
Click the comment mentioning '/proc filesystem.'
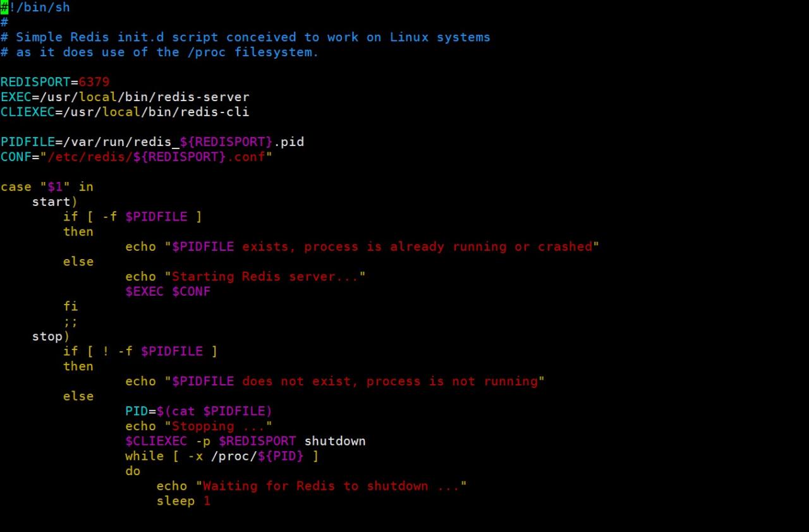pos(159,52)
